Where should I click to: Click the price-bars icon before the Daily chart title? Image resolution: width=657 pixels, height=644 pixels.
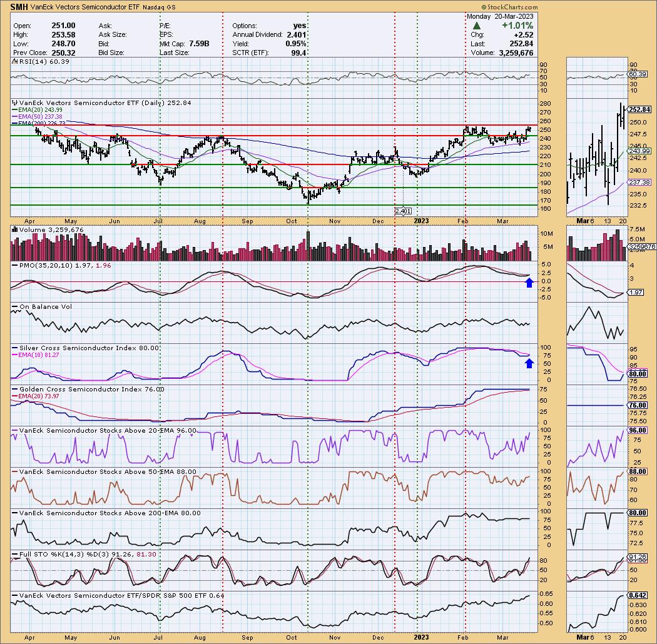point(15,103)
